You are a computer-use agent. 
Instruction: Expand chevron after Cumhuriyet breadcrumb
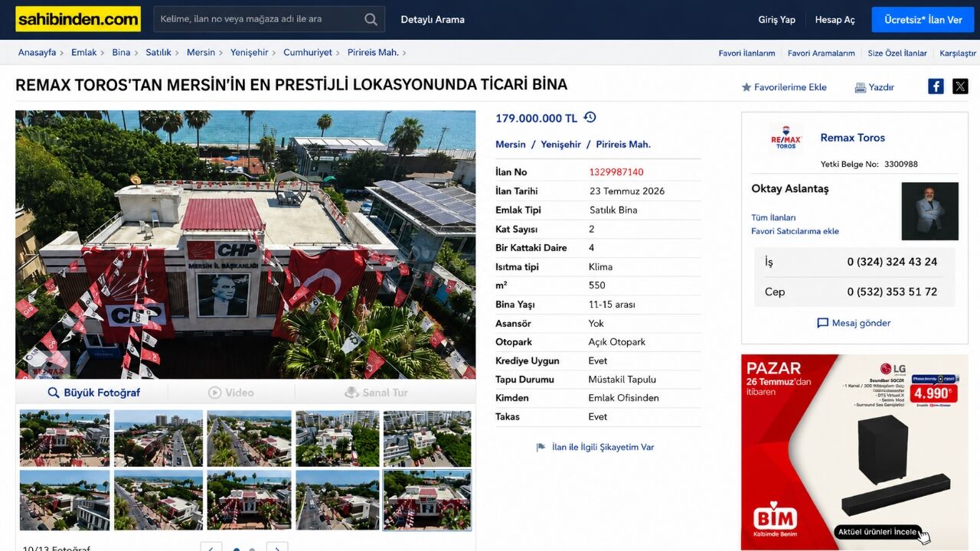point(339,53)
